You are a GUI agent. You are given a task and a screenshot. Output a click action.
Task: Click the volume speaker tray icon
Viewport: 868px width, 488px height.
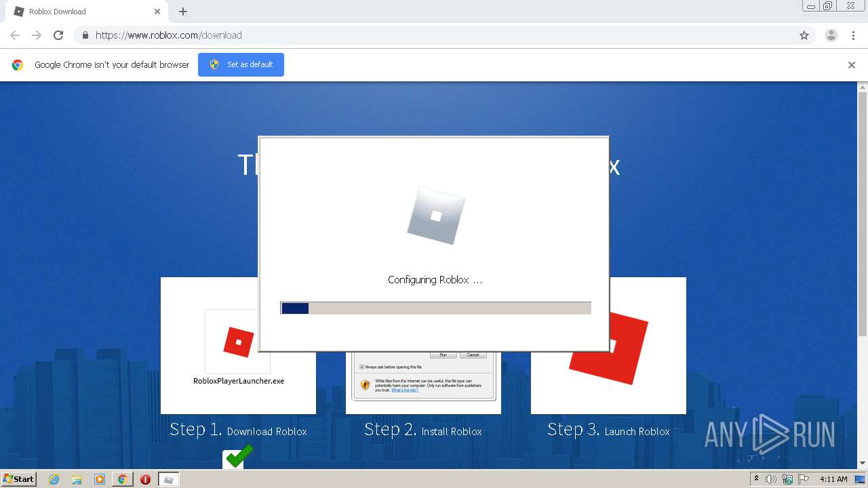(x=771, y=479)
